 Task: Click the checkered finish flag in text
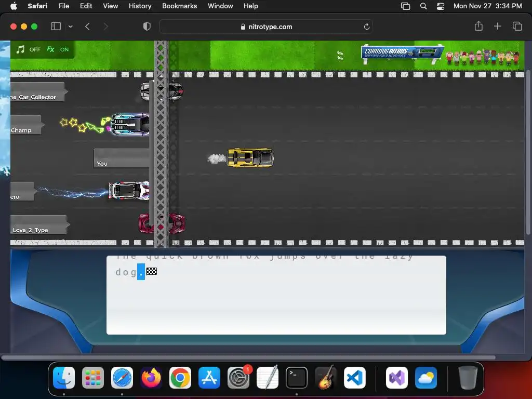tap(152, 271)
